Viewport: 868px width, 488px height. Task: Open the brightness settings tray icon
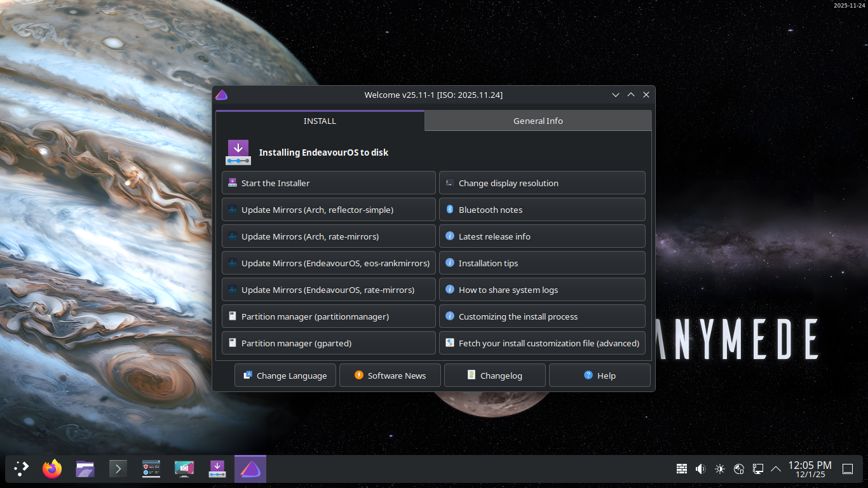point(720,469)
